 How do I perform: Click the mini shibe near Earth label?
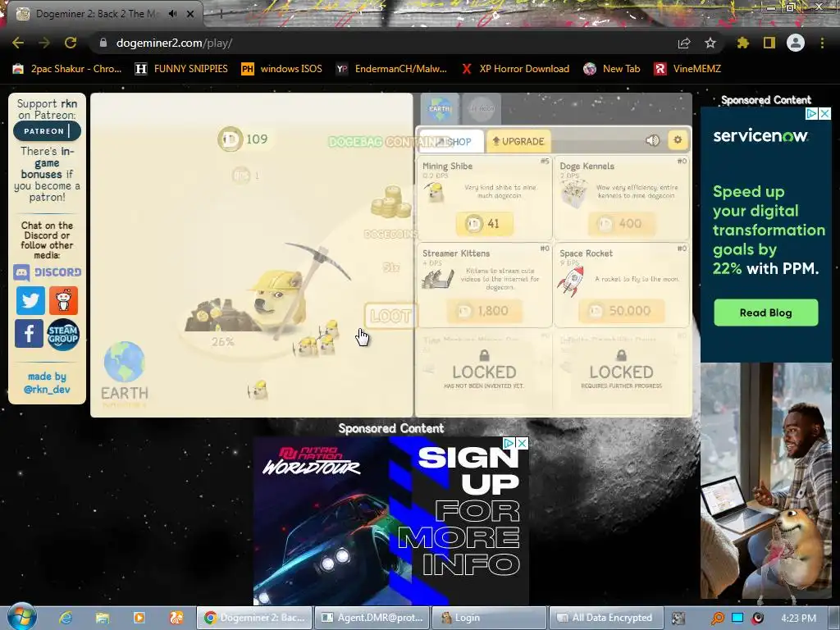[x=258, y=390]
